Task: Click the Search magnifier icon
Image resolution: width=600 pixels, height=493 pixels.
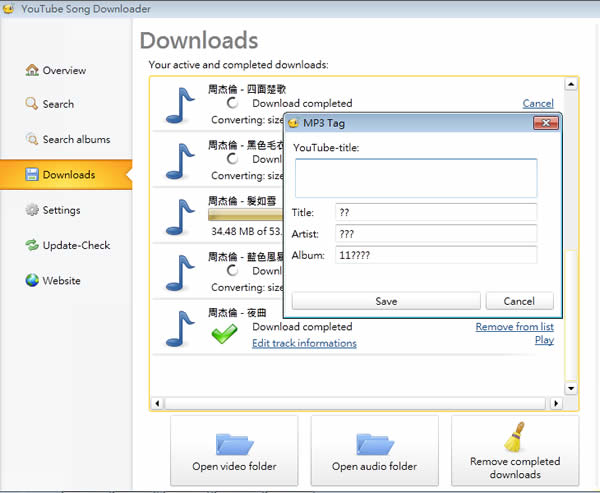Action: [x=31, y=104]
